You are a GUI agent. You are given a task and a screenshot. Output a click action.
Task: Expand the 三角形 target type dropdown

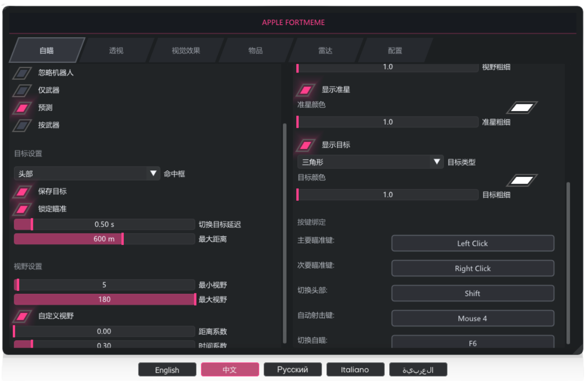[436, 162]
